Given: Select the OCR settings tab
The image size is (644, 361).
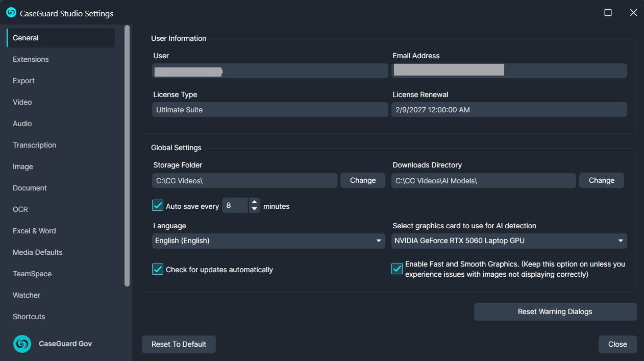Looking at the screenshot, I should (x=20, y=209).
